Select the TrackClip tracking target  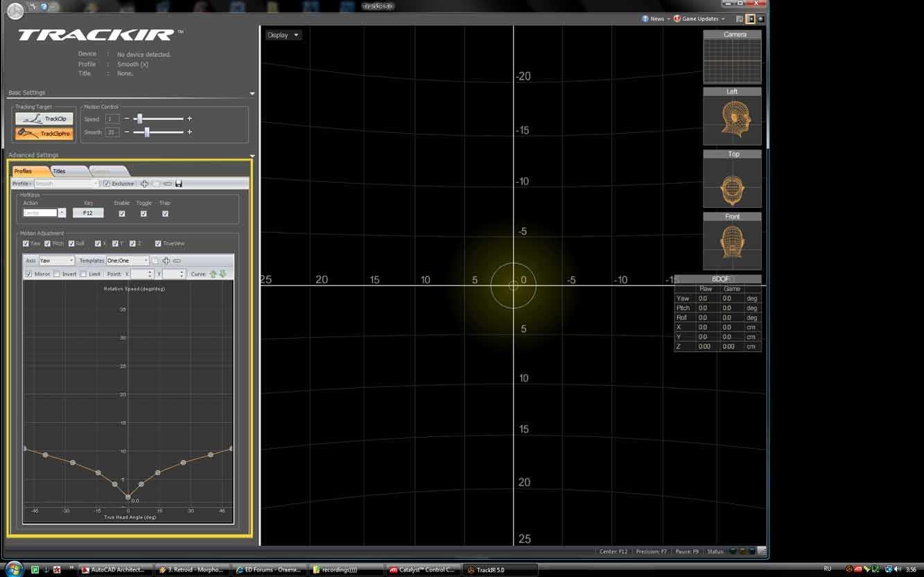click(x=44, y=119)
